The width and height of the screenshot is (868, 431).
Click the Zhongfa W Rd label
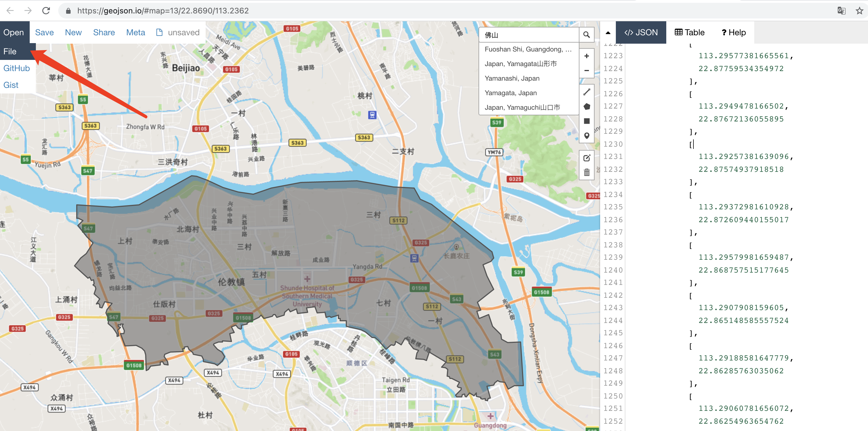145,127
